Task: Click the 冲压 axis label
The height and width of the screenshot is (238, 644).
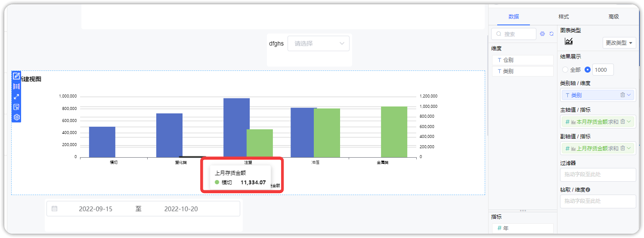Action: point(316,162)
